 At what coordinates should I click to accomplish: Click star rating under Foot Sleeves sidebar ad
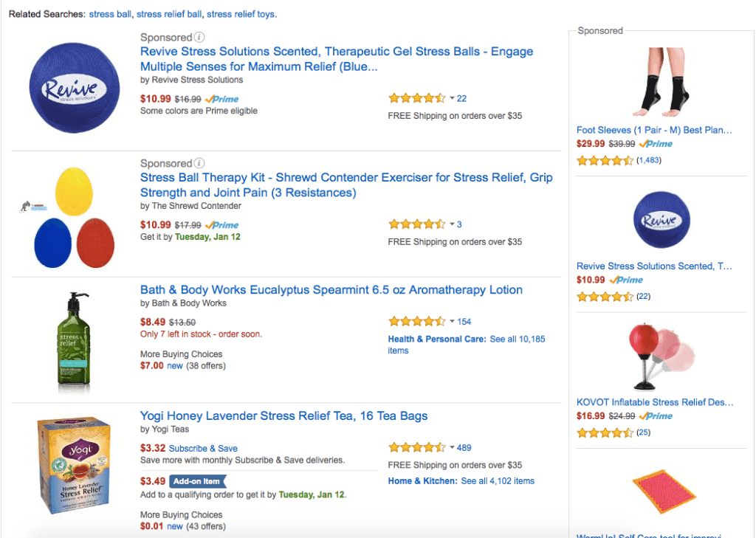(605, 160)
